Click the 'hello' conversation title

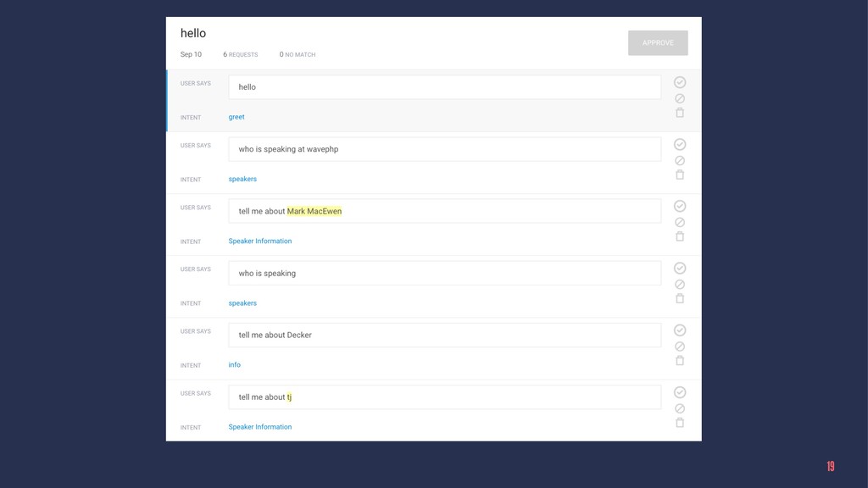(x=193, y=33)
